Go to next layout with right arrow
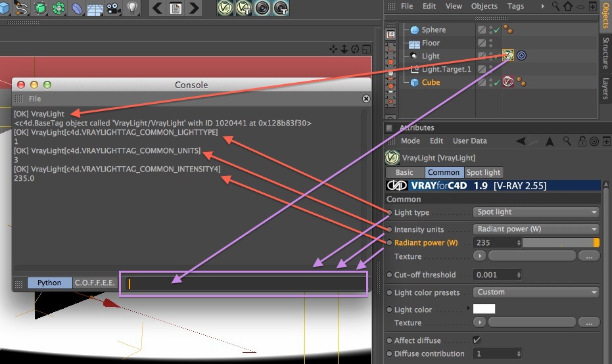 (x=194, y=8)
